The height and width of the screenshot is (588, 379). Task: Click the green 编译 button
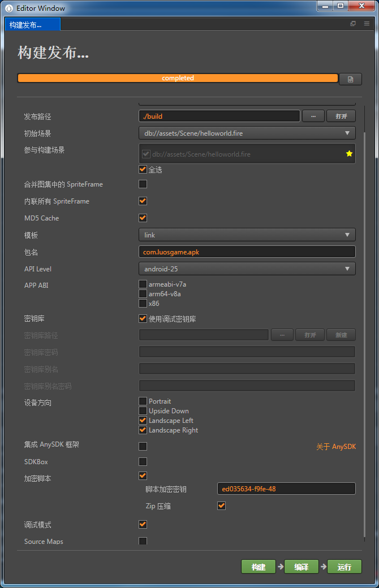pyautogui.click(x=302, y=567)
